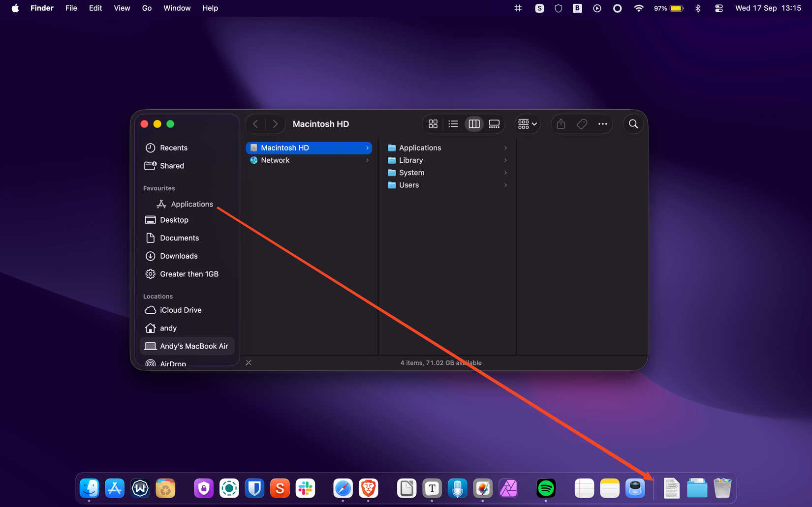
Task: Switch to gallery view
Action: click(494, 124)
